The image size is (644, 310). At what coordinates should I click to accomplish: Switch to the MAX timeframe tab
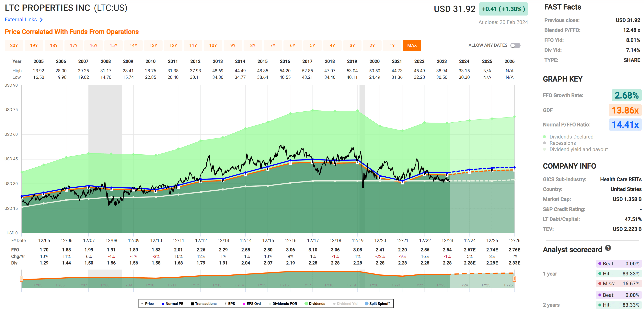tap(412, 45)
